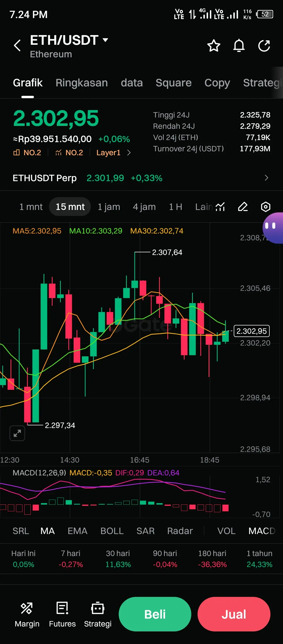Toggle the SRL indicator
This screenshot has height=644, width=283.
pyautogui.click(x=21, y=531)
